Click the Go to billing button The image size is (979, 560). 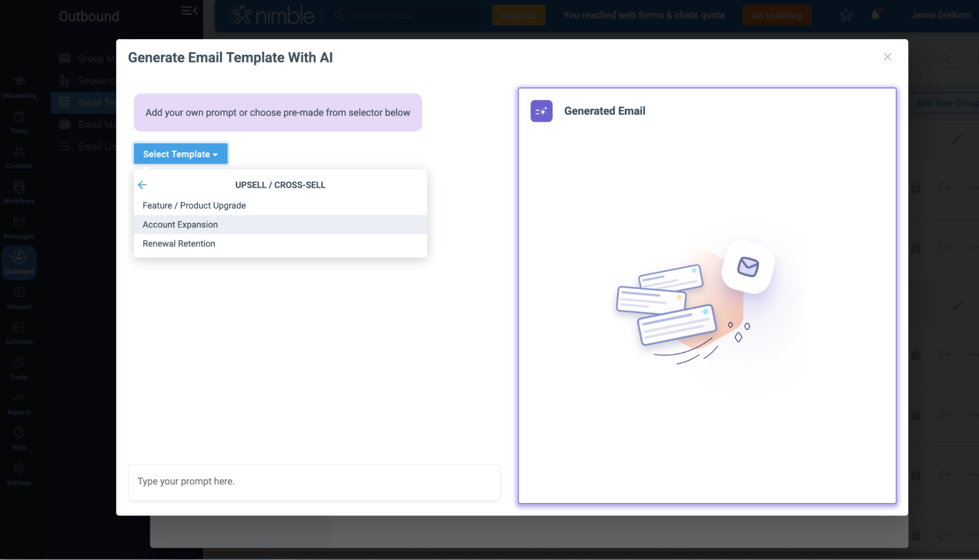point(777,15)
